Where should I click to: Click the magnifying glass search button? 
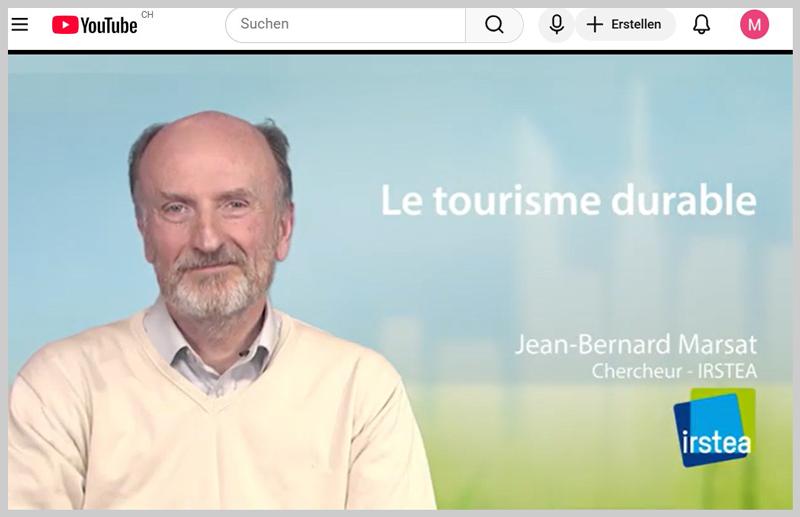coord(494,24)
